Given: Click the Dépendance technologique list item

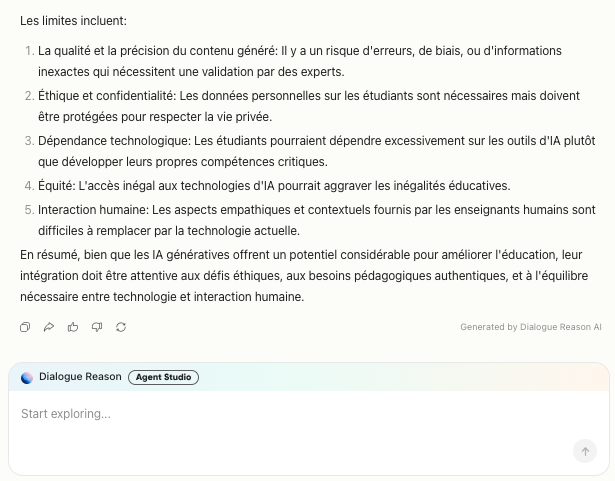Looking at the screenshot, I should [300, 151].
